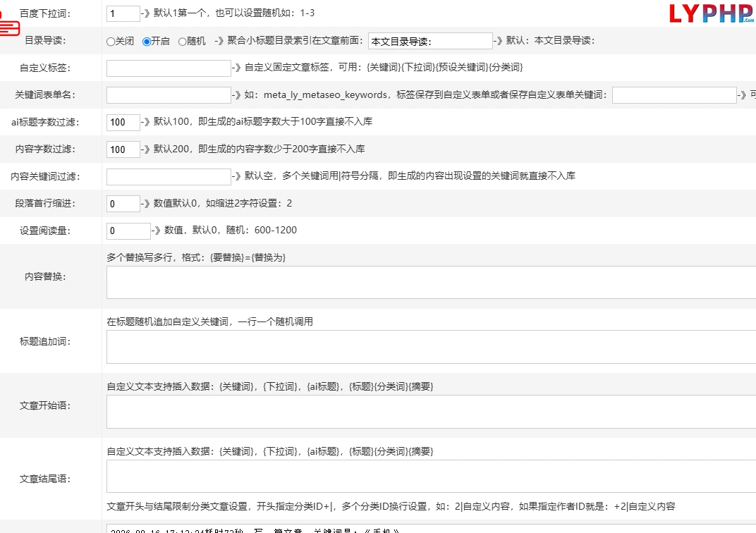The width and height of the screenshot is (756, 533).
Task: Click the 设置阅读量 row label
Action: point(45,231)
